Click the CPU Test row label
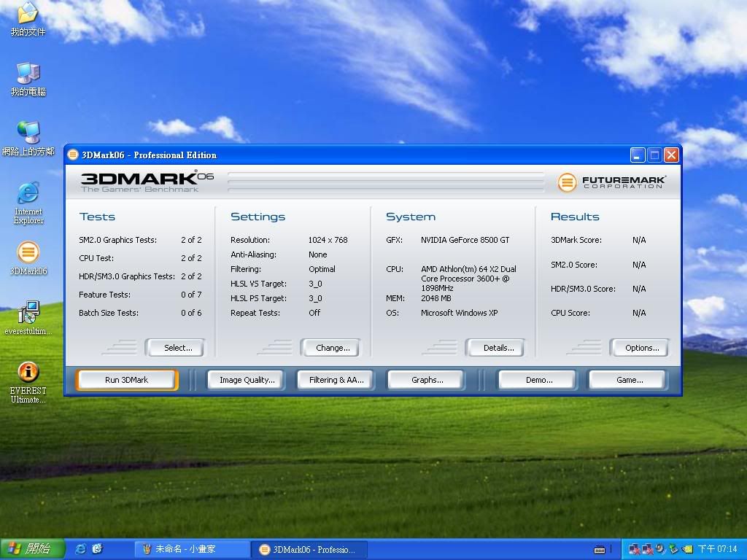 pyautogui.click(x=96, y=258)
